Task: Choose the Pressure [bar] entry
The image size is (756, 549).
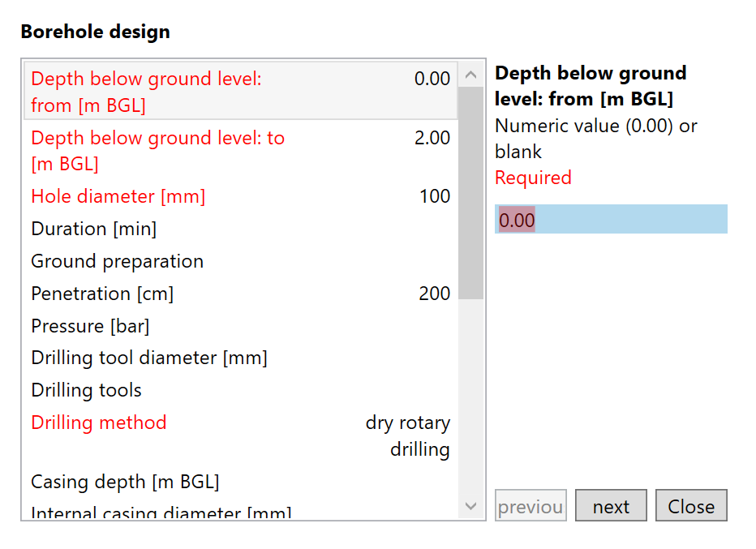Action: click(240, 326)
